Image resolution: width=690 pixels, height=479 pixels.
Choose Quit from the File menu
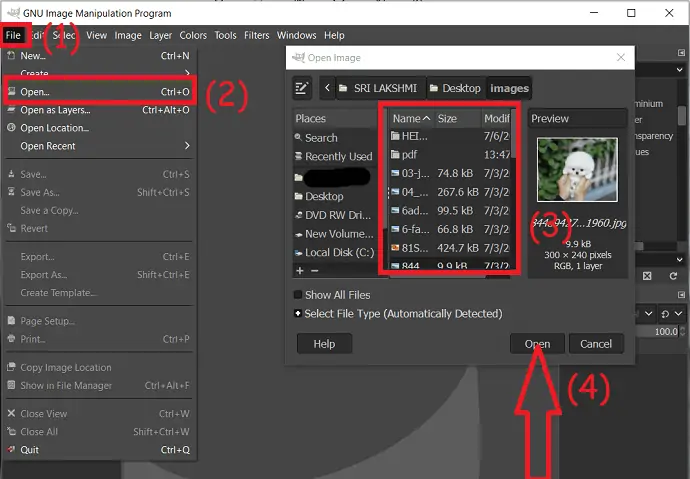(x=99, y=450)
